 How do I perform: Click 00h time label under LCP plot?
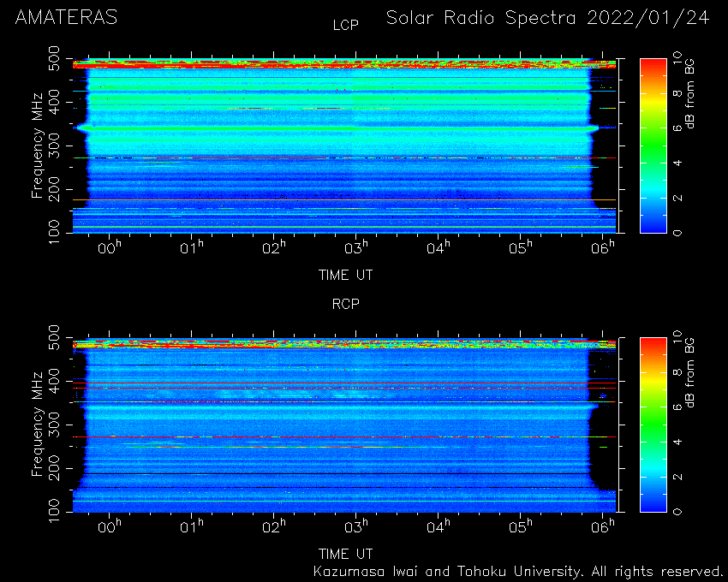pos(110,247)
